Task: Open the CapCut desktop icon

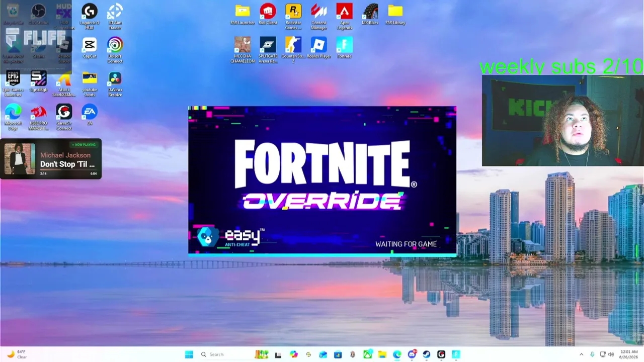Action: (89, 49)
